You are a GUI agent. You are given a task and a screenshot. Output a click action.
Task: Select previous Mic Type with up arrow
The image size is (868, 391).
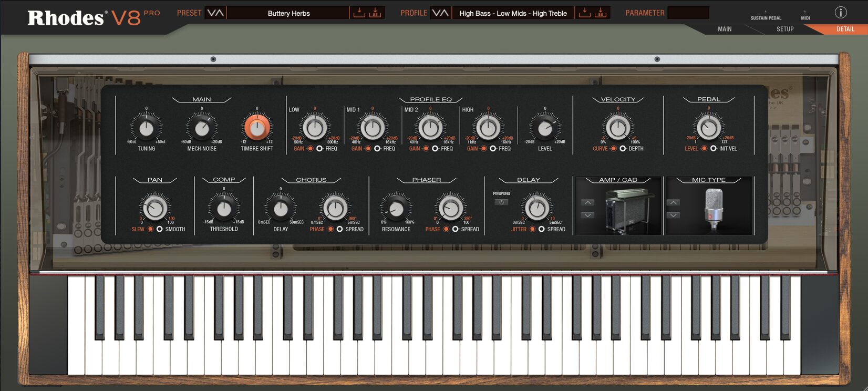[673, 202]
